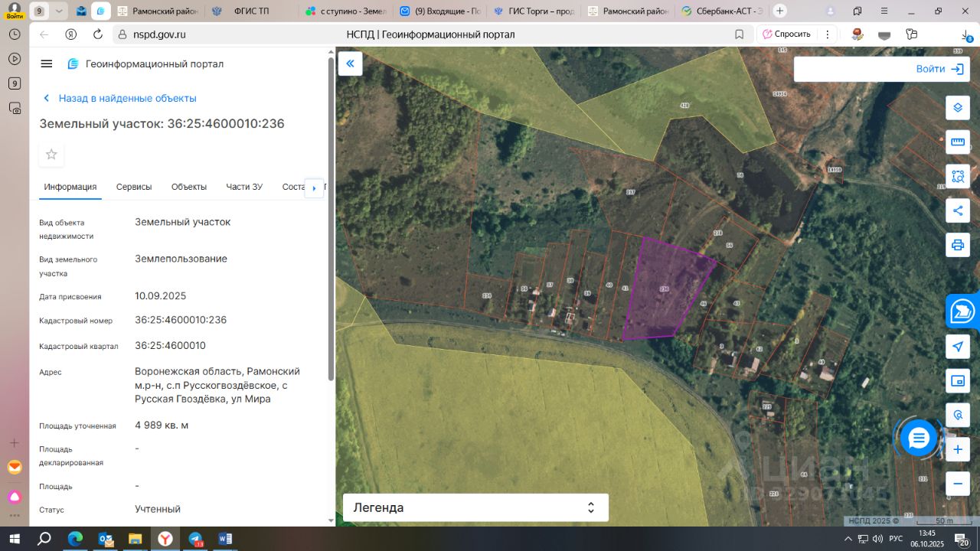Click the assignment date 10.09.2025
Screen dimensions: 980x551
pos(161,295)
